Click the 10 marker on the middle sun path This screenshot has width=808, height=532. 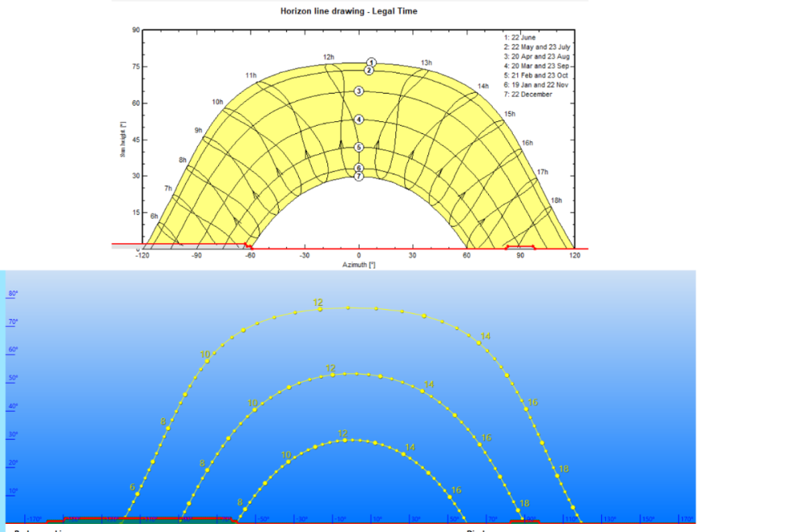(254, 409)
